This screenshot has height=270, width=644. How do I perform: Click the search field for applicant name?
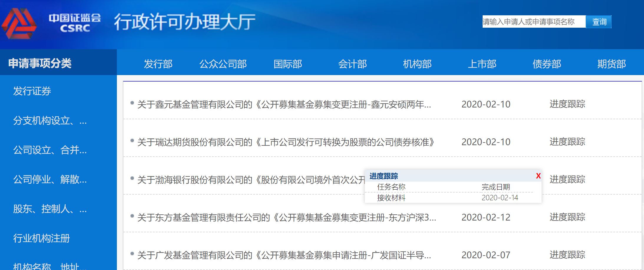tap(534, 22)
